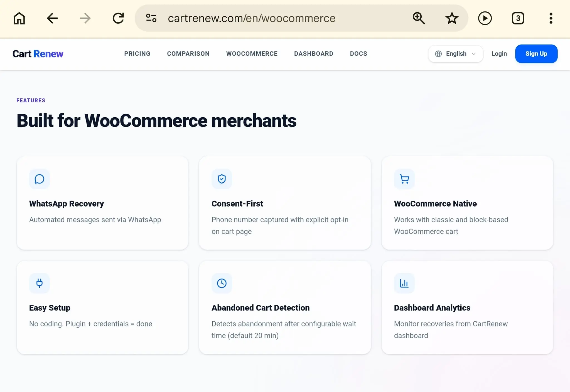Click the Login link
The width and height of the screenshot is (570, 392).
[499, 54]
